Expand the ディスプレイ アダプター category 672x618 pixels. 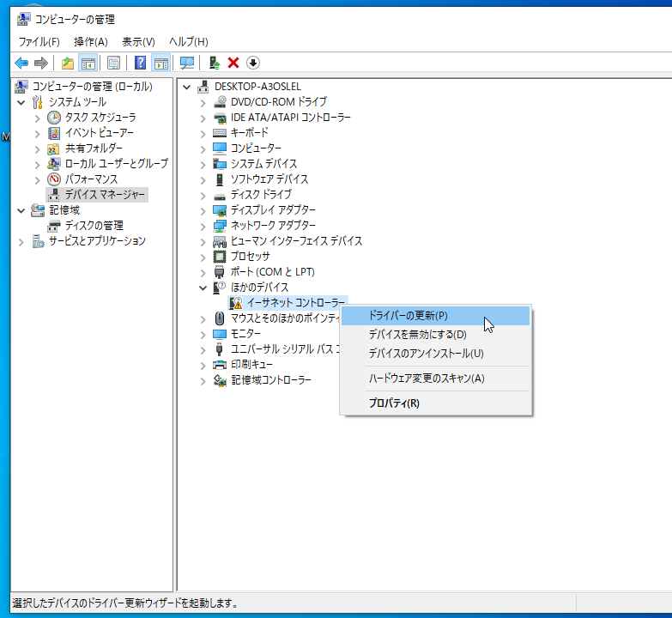(x=203, y=210)
